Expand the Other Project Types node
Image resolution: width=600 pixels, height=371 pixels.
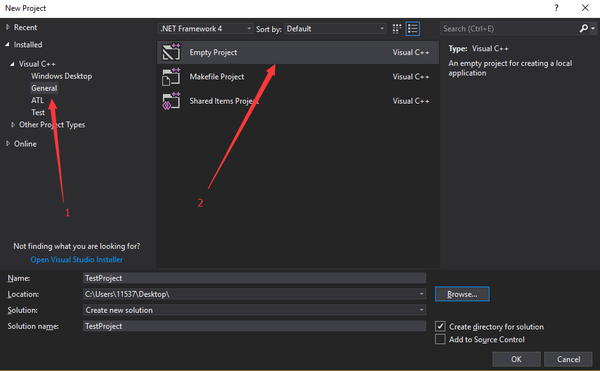(13, 125)
